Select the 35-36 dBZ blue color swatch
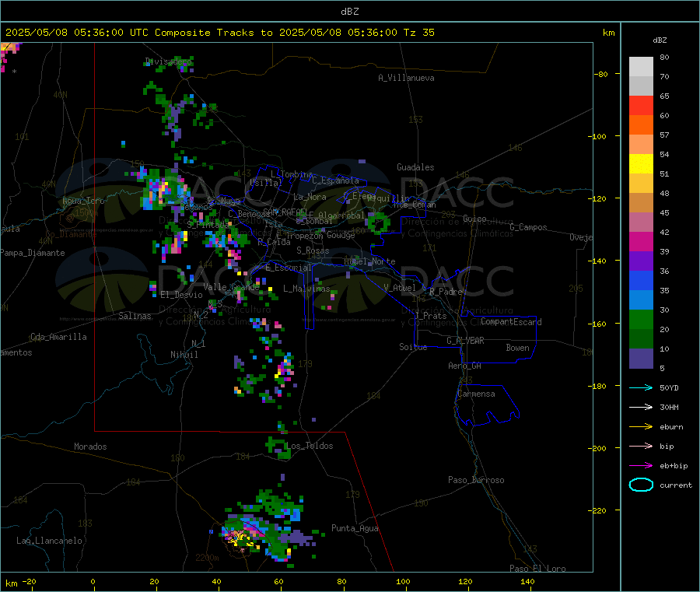This screenshot has width=700, height=592. click(x=641, y=280)
